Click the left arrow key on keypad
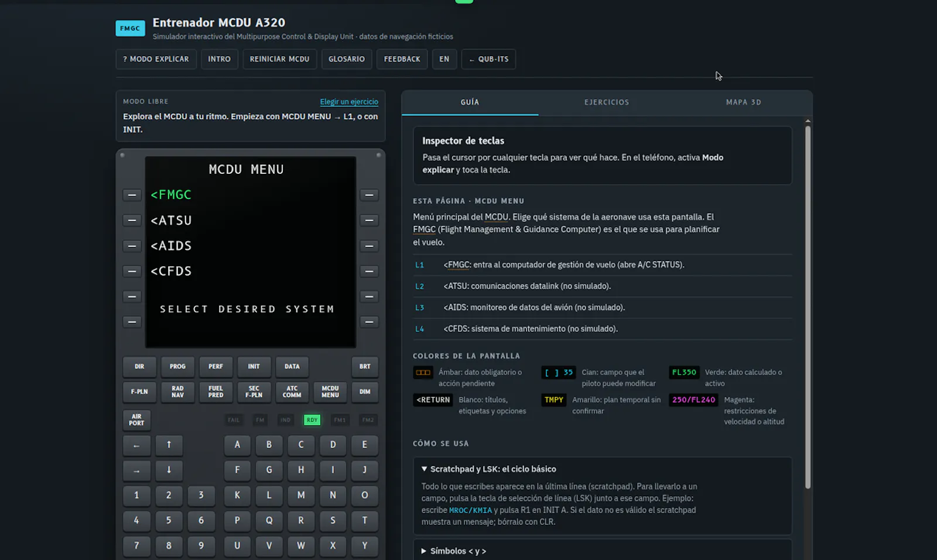This screenshot has width=937, height=560. (136, 446)
